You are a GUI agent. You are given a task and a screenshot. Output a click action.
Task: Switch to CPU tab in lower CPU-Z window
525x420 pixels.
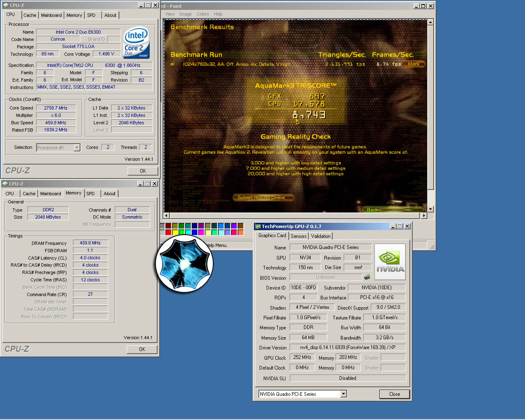point(10,194)
